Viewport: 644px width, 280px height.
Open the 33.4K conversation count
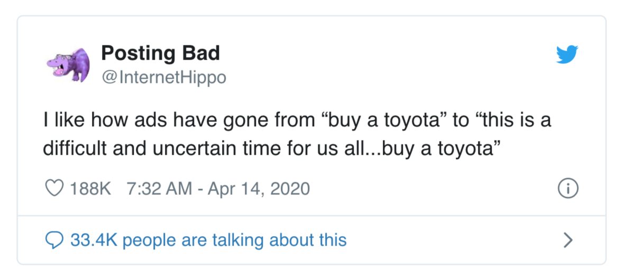(x=94, y=240)
